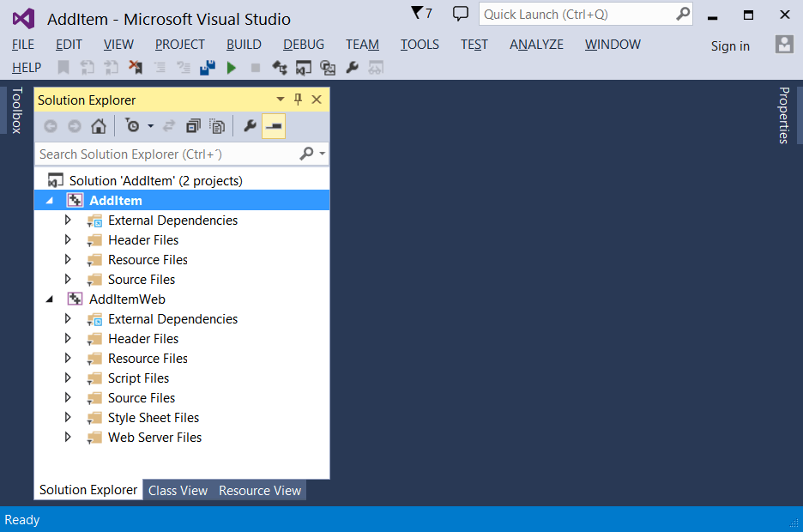The height and width of the screenshot is (532, 803).
Task: Click the feedback speech bubble icon
Action: 461,14
